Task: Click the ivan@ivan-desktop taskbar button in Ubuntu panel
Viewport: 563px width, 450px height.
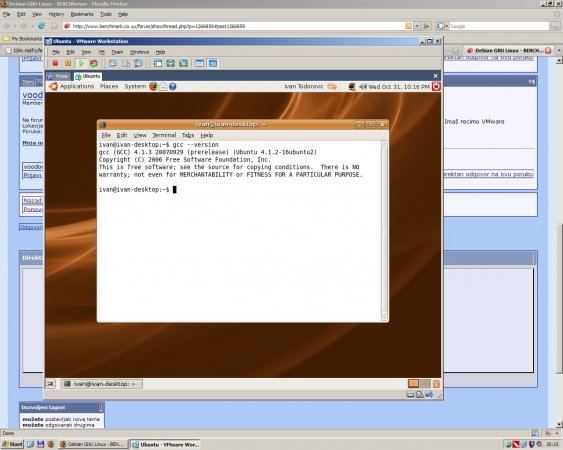Action: click(102, 384)
